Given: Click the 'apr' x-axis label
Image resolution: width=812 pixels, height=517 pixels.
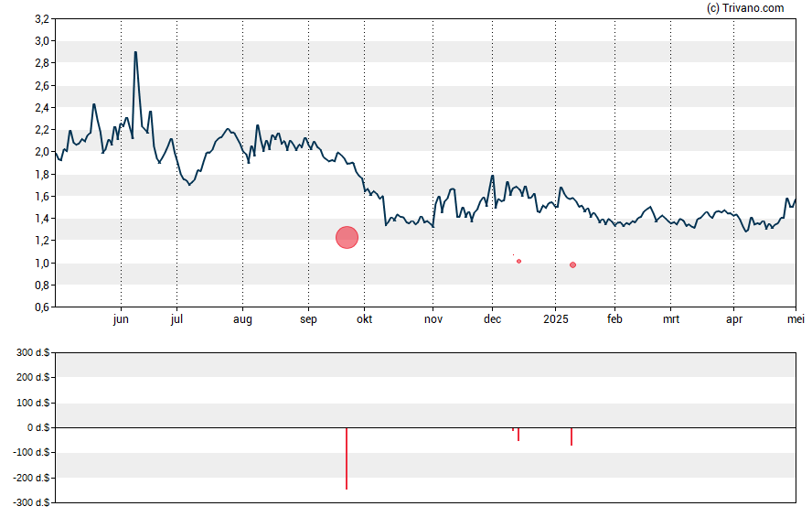Looking at the screenshot, I should (x=734, y=319).
